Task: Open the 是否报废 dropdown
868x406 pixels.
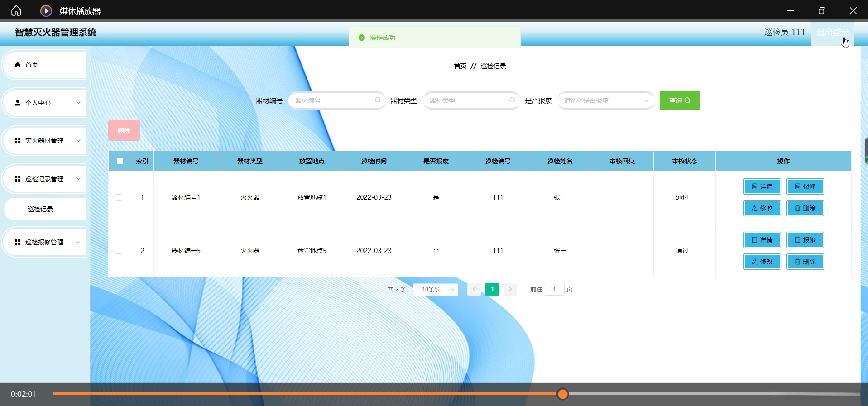Action: pos(606,100)
